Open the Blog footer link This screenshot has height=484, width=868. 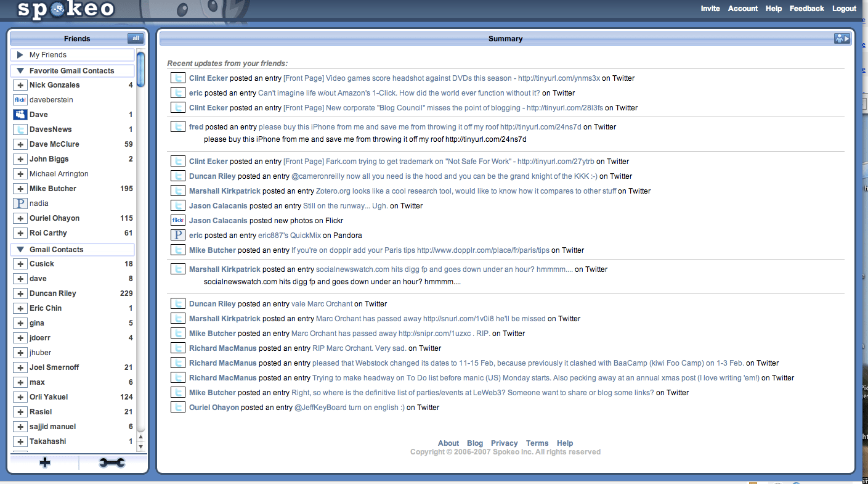[x=475, y=443]
